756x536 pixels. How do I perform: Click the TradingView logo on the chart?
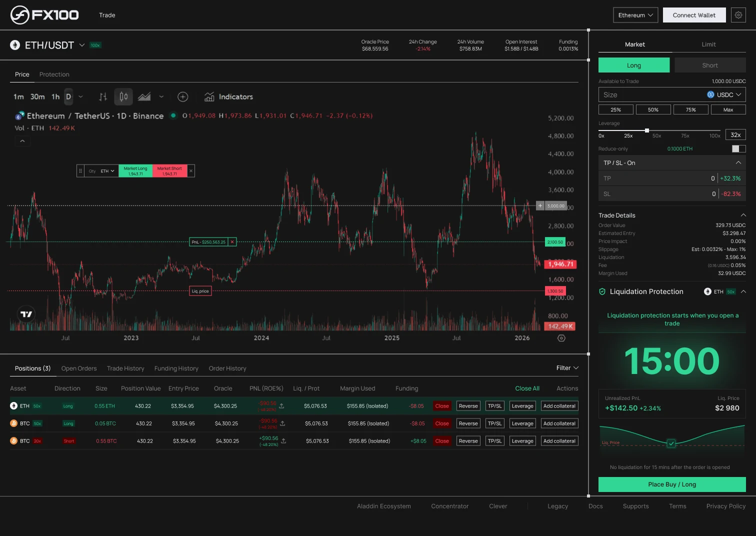coord(26,314)
